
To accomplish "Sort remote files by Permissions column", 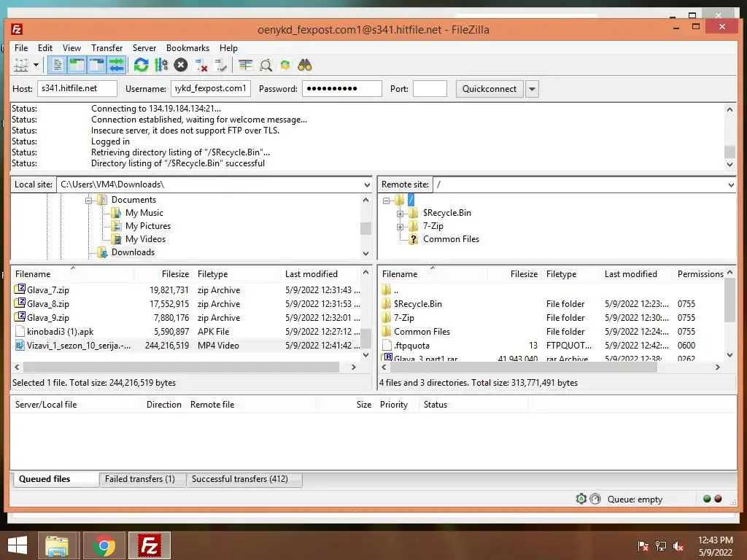I will click(x=700, y=274).
